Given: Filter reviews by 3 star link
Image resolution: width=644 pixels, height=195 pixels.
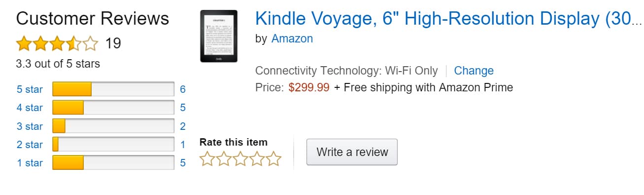Looking at the screenshot, I should coord(30,126).
